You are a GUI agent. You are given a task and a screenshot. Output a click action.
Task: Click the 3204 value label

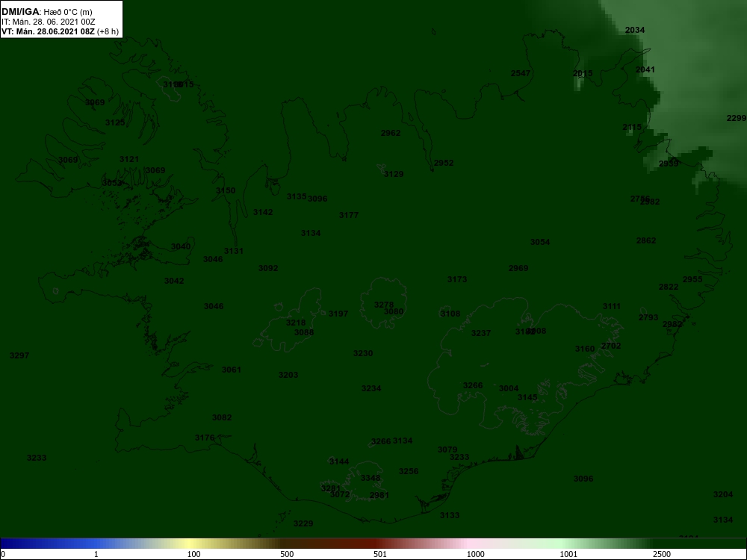pyautogui.click(x=722, y=495)
